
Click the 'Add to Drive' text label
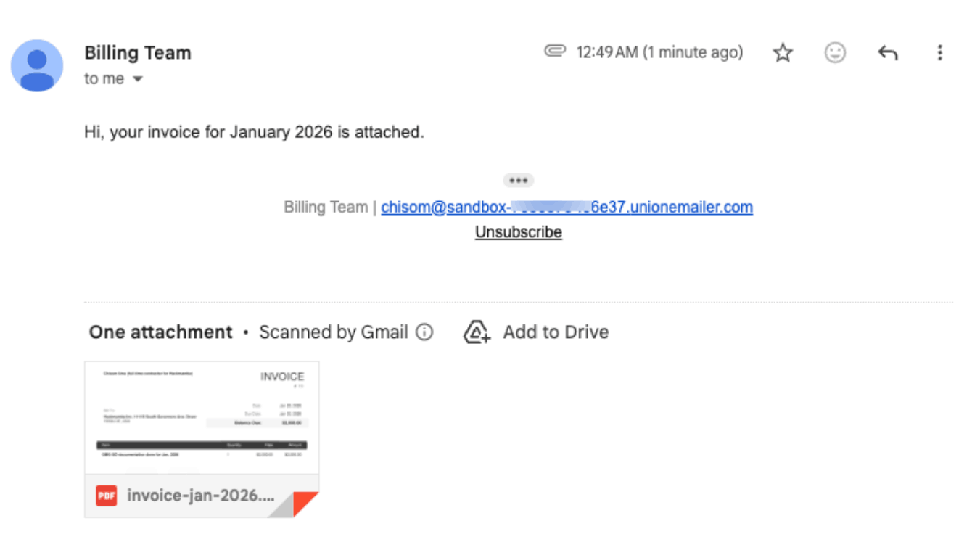pyautogui.click(x=556, y=332)
